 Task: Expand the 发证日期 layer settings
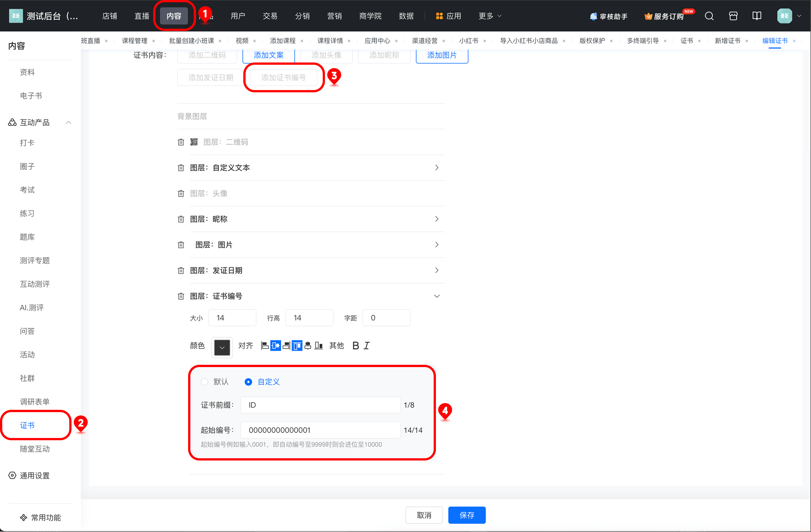point(436,271)
